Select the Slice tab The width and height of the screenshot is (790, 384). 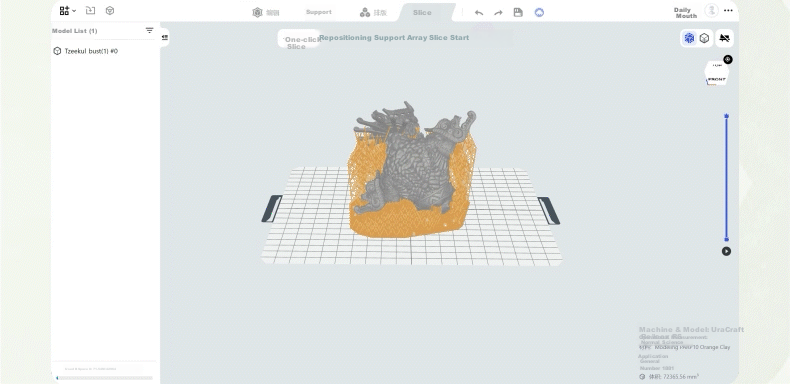422,13
